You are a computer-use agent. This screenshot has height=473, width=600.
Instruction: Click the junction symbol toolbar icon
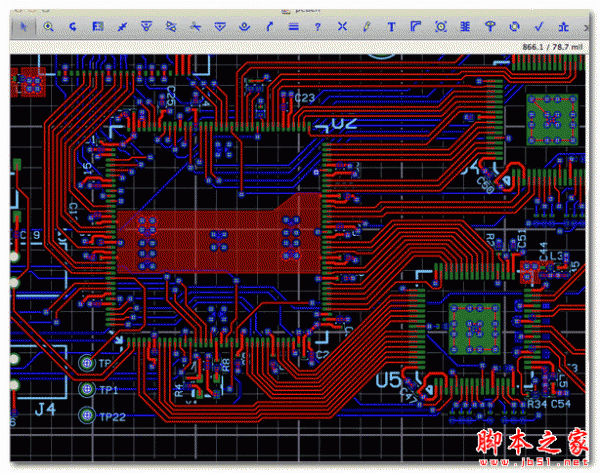[563, 27]
